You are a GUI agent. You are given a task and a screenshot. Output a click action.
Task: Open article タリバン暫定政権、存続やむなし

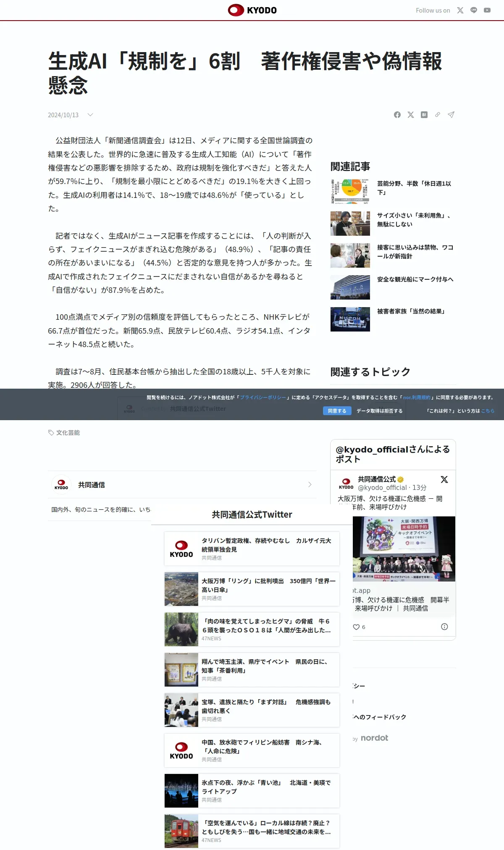[x=252, y=549]
